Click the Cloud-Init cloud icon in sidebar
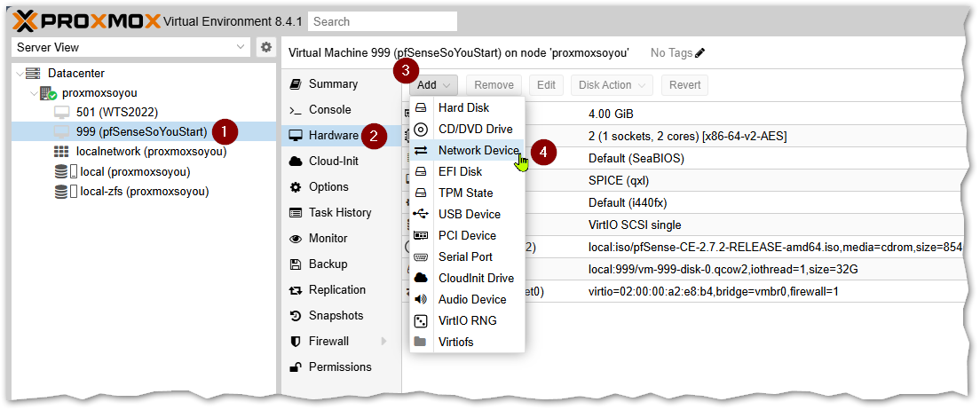Viewport: 980px width, 410px height. coord(296,162)
